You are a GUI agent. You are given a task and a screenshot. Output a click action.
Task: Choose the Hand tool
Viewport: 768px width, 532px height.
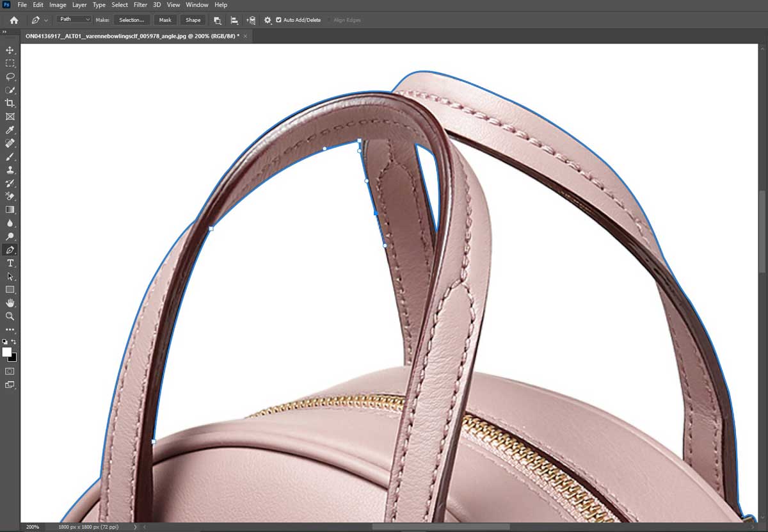10,303
